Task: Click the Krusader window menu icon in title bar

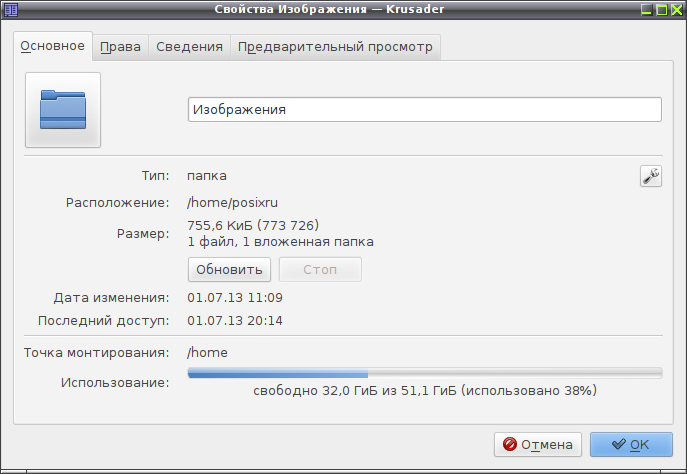Action: pyautogui.click(x=11, y=10)
